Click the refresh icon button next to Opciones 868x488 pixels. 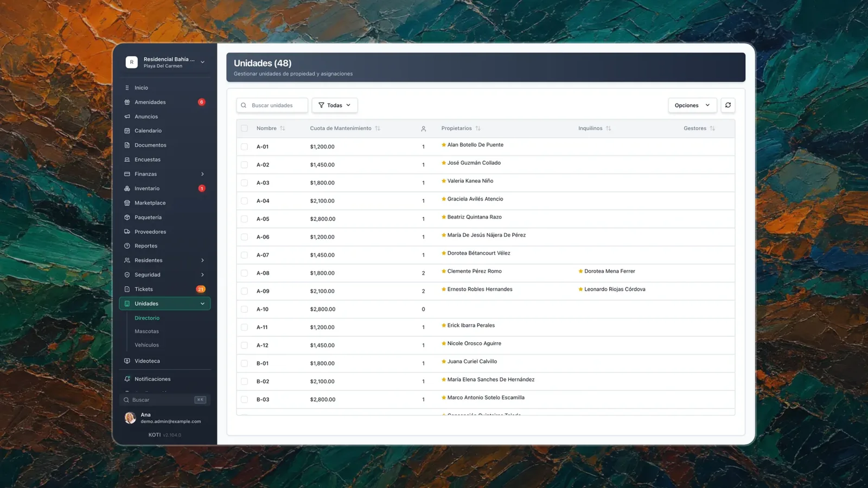coord(728,105)
